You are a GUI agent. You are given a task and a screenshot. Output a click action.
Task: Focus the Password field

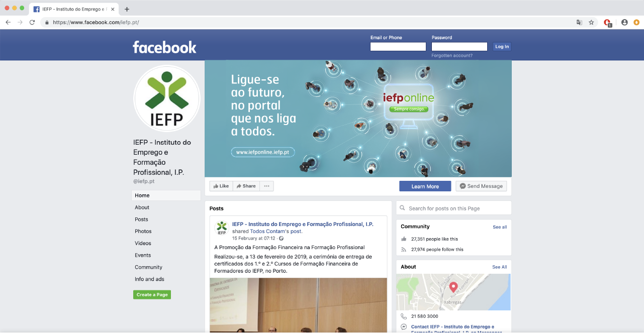(459, 47)
